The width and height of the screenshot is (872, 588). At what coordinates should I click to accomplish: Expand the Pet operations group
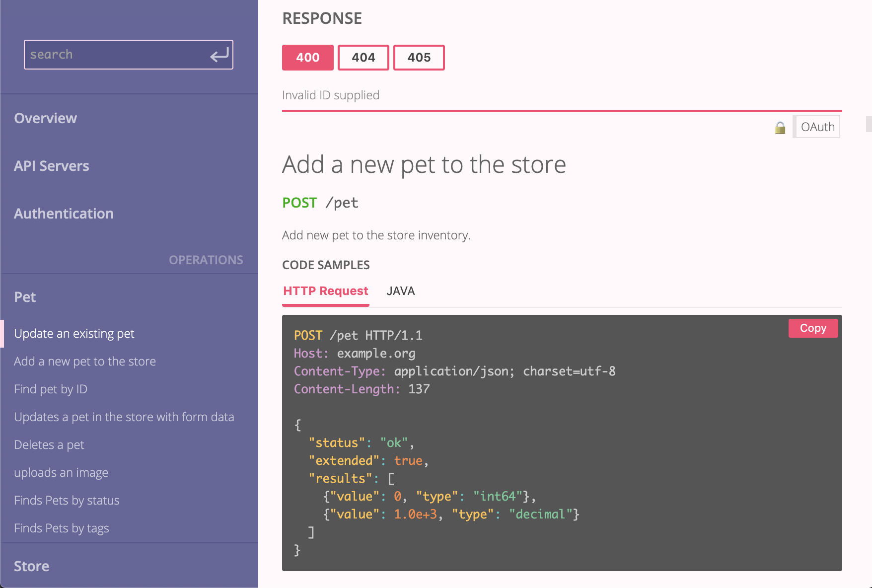(x=25, y=297)
